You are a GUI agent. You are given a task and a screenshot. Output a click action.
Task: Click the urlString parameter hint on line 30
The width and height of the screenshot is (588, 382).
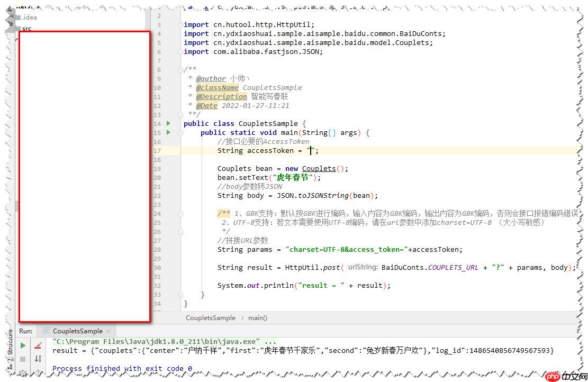click(362, 267)
